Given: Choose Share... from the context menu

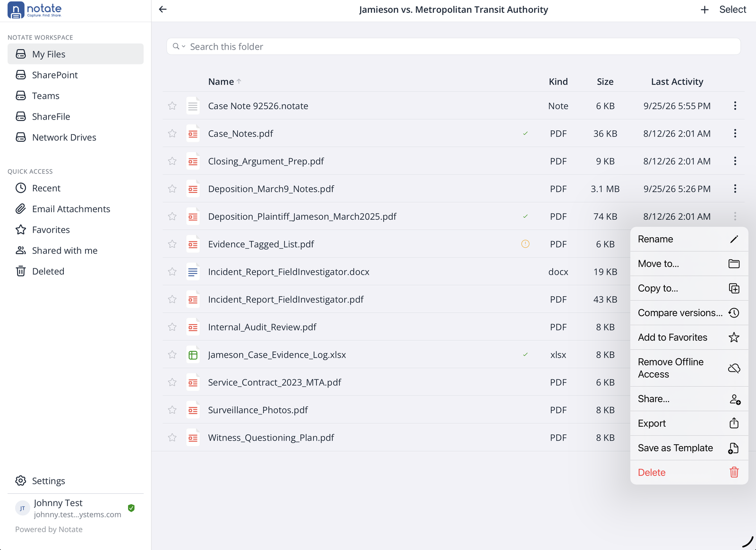Looking at the screenshot, I should (689, 399).
